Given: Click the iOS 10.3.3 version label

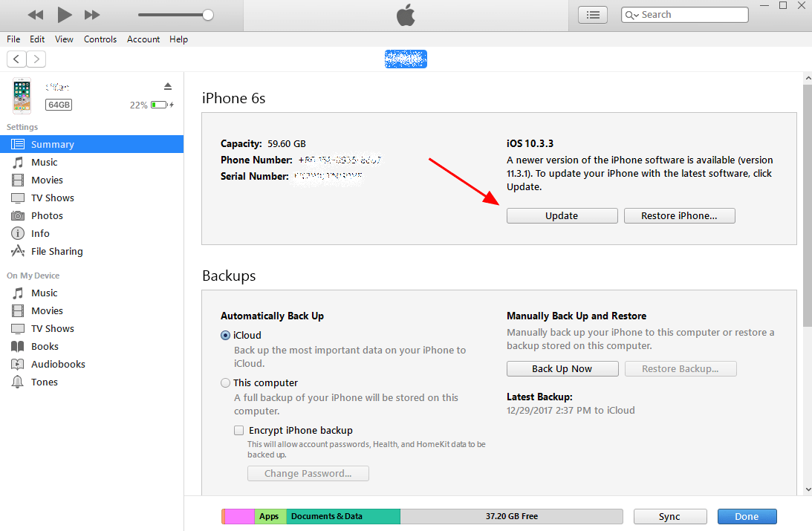Looking at the screenshot, I should (530, 144).
